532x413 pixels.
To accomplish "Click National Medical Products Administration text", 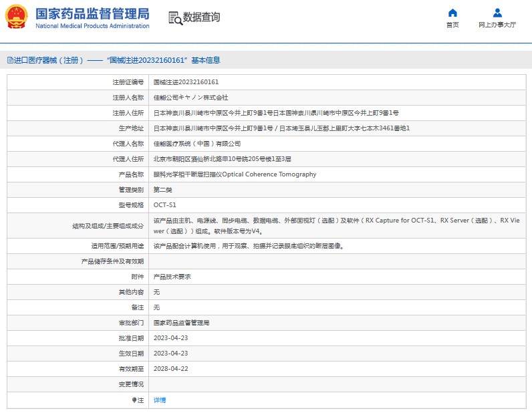I will pos(92,26).
